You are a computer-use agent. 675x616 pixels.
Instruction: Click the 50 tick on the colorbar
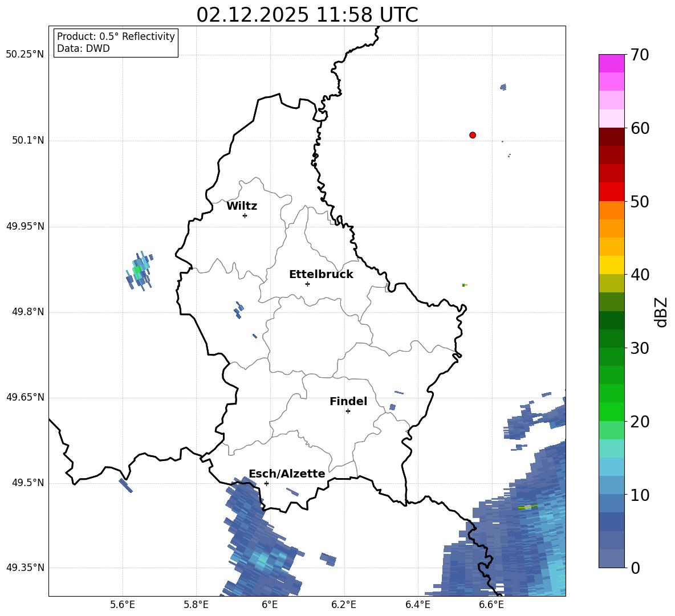[x=640, y=202]
